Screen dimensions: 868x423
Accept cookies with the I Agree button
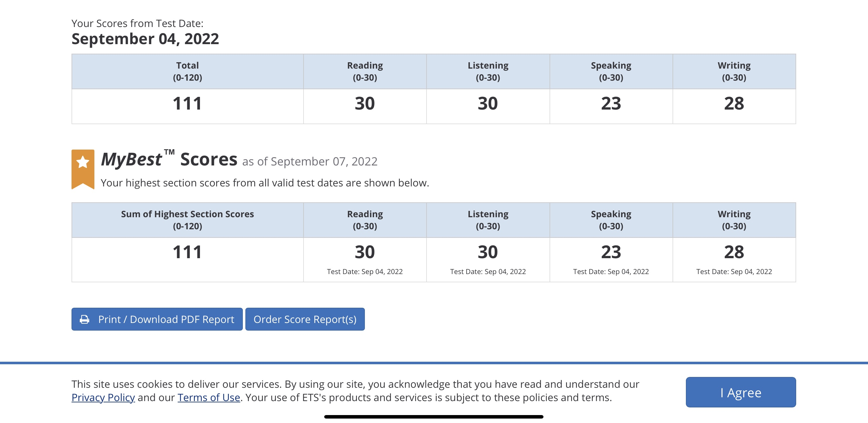click(x=741, y=392)
